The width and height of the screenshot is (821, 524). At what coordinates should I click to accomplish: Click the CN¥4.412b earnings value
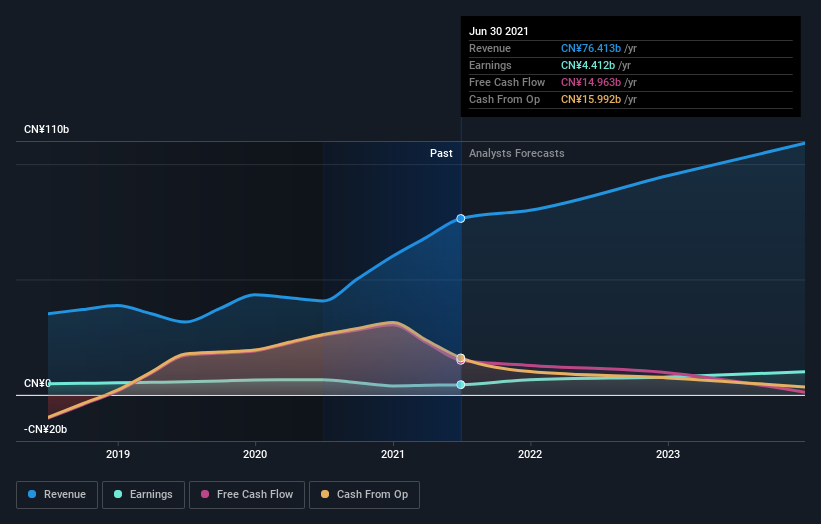coord(587,65)
